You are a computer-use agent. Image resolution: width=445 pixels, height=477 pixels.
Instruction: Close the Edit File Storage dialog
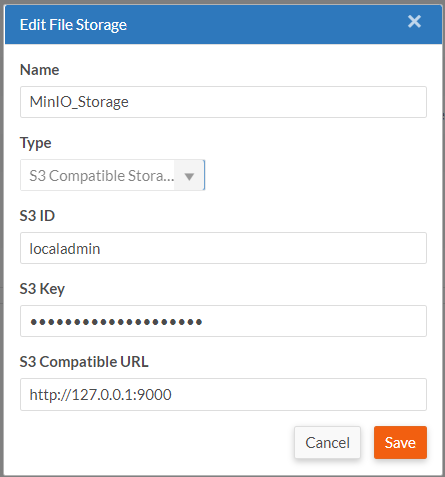(414, 22)
